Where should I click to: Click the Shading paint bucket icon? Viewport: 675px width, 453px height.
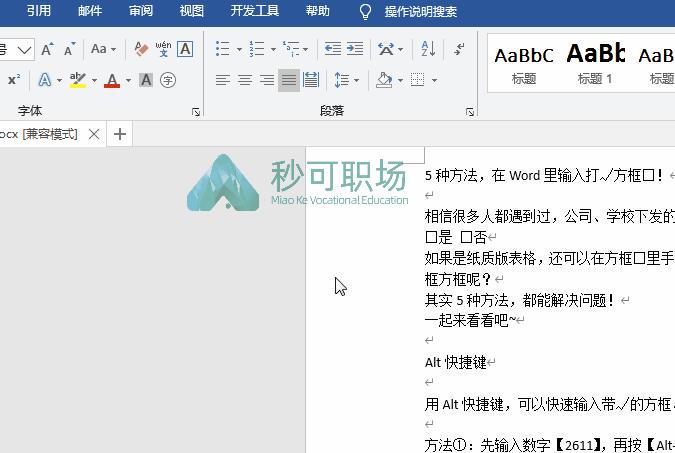pos(384,80)
